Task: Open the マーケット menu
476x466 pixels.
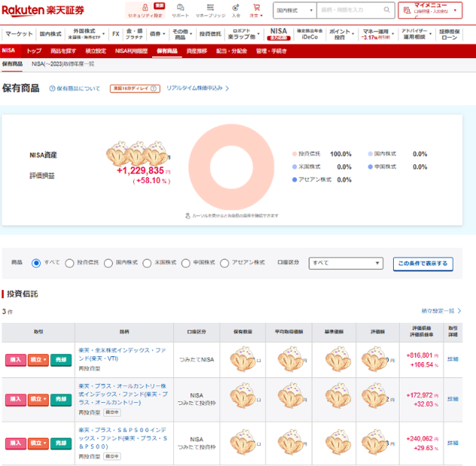Action: 19,34
